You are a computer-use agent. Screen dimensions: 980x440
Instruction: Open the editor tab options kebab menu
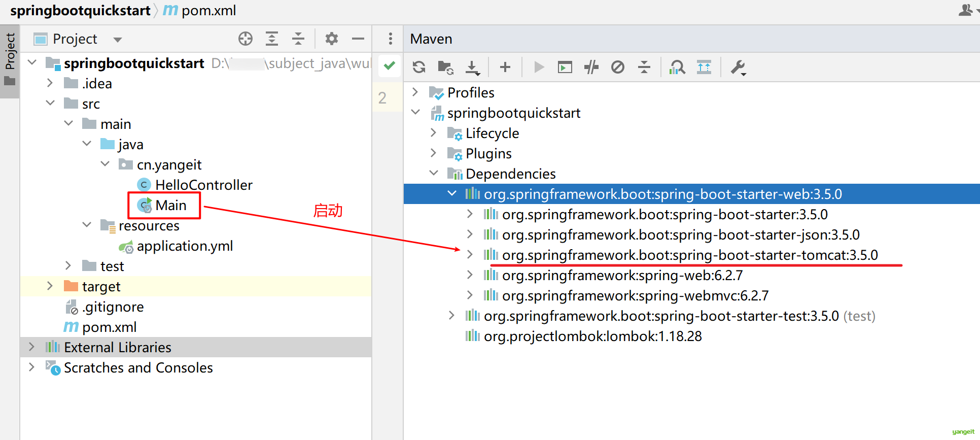pyautogui.click(x=390, y=39)
